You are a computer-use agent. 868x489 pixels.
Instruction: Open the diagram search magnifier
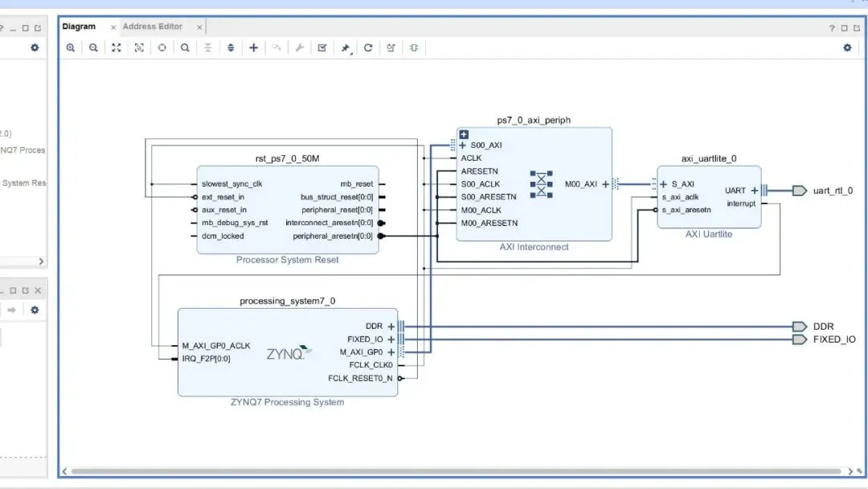click(x=185, y=47)
